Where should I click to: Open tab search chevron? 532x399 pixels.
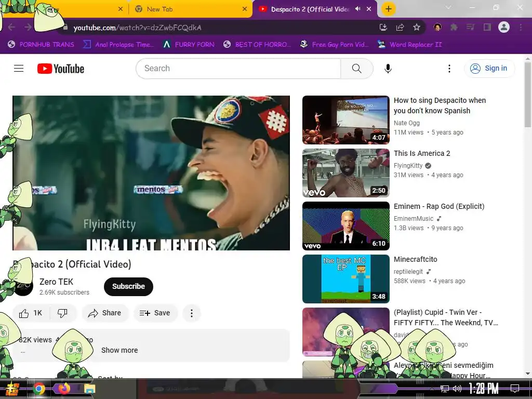pos(448,7)
